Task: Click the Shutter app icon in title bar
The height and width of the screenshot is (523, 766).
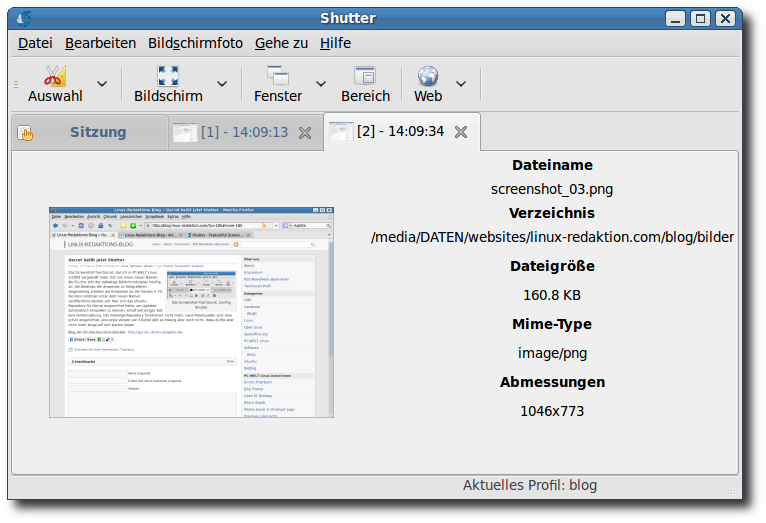Action: [24, 18]
